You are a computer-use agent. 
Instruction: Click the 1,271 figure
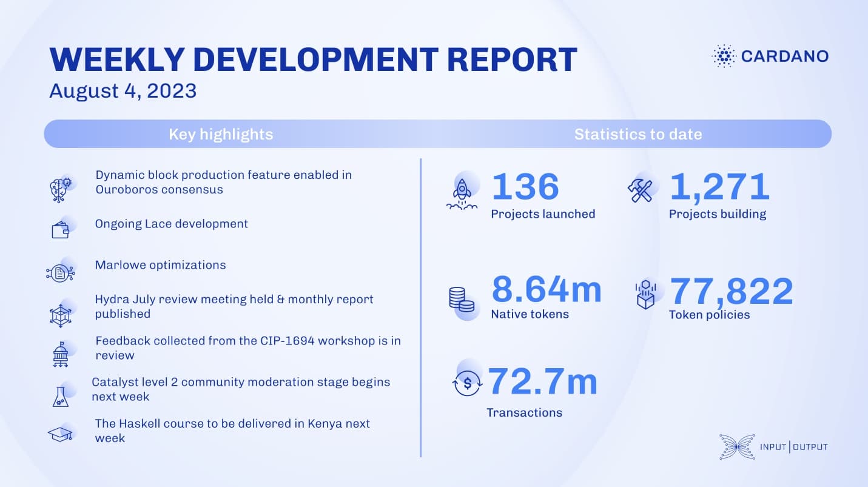point(719,187)
